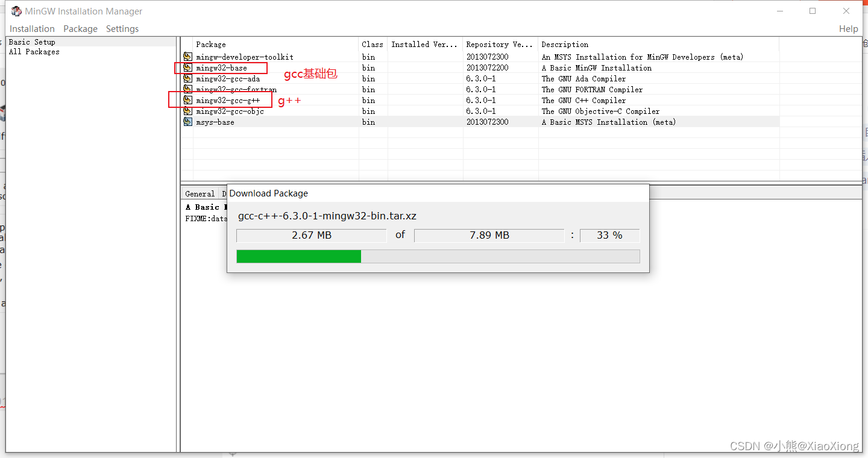
Task: Click the 2013072200 version of mingw32-base
Action: (487, 67)
